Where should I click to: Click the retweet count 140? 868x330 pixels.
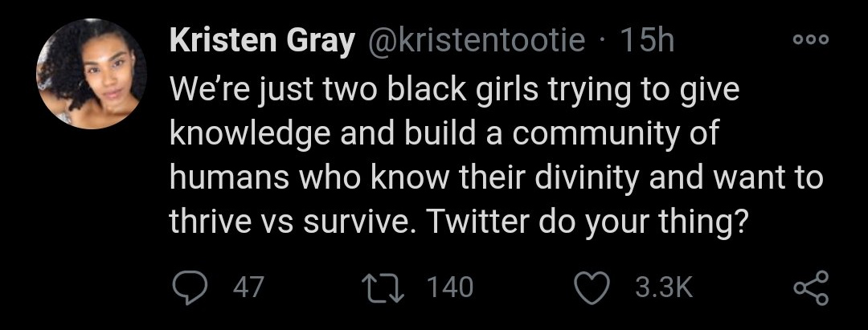[450, 287]
